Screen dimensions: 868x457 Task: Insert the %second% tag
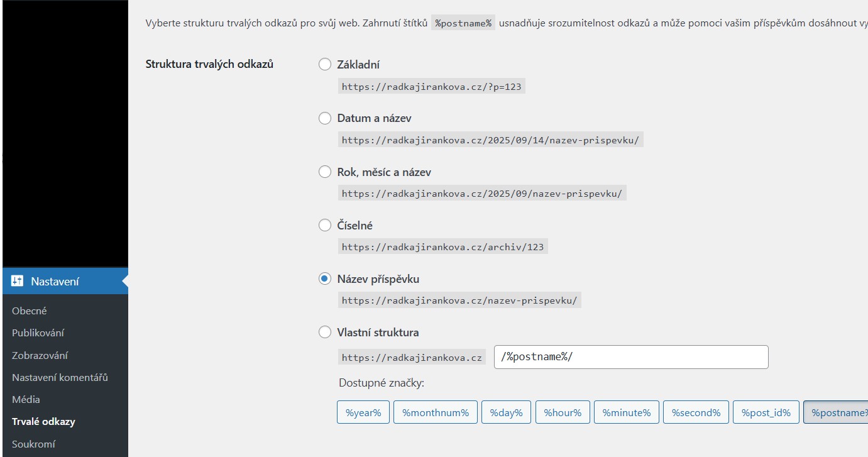coord(696,412)
